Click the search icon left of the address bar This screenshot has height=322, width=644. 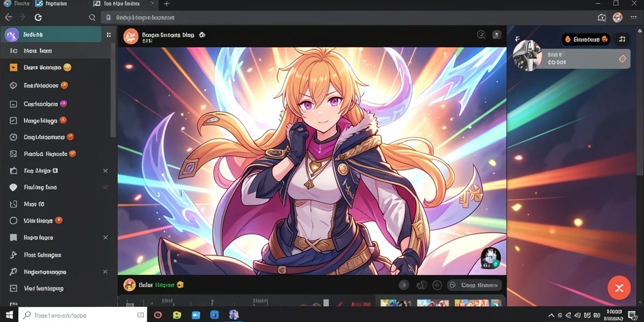pos(92,17)
